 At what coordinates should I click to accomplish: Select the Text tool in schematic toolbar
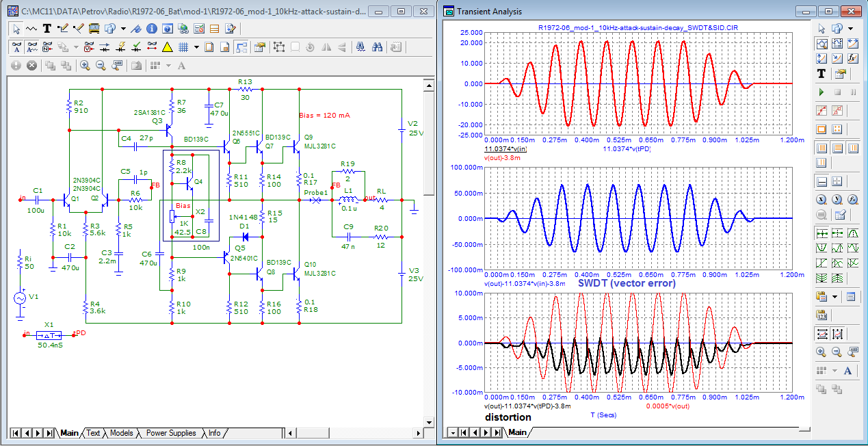tap(47, 29)
